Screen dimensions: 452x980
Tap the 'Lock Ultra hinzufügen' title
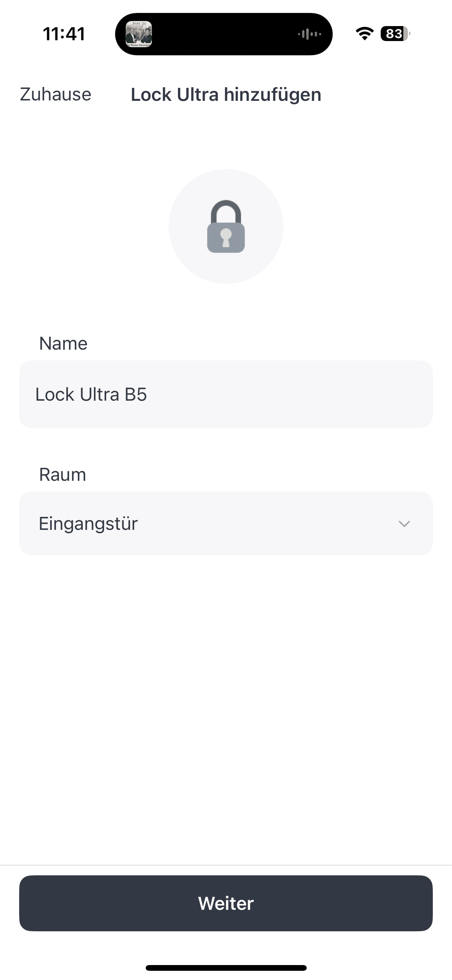click(x=226, y=94)
